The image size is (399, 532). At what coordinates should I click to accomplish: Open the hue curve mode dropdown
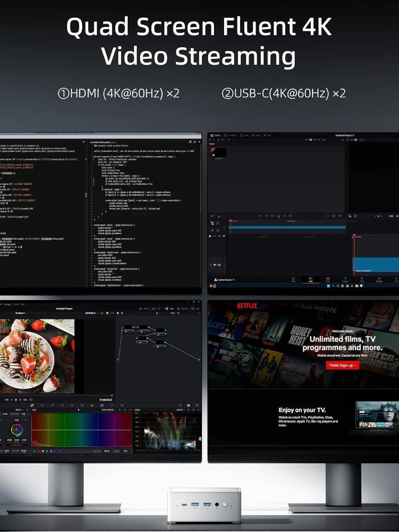[x=109, y=410]
